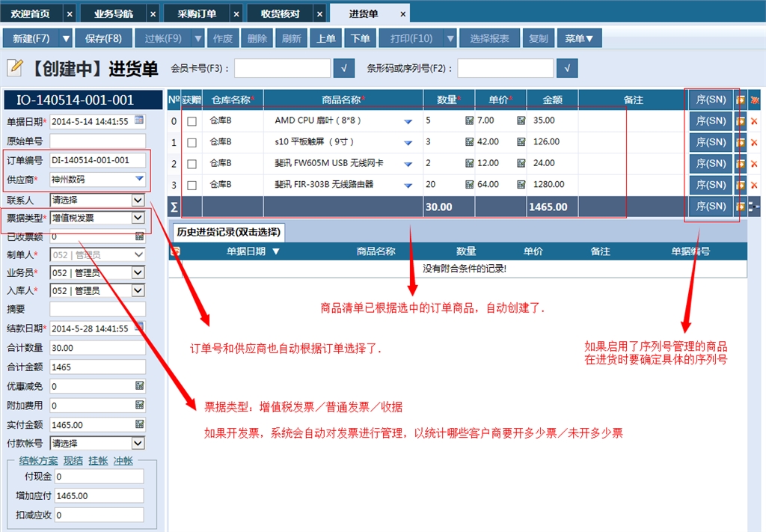
Task: Click the √ button for 条形码或序列号
Action: pyautogui.click(x=567, y=67)
